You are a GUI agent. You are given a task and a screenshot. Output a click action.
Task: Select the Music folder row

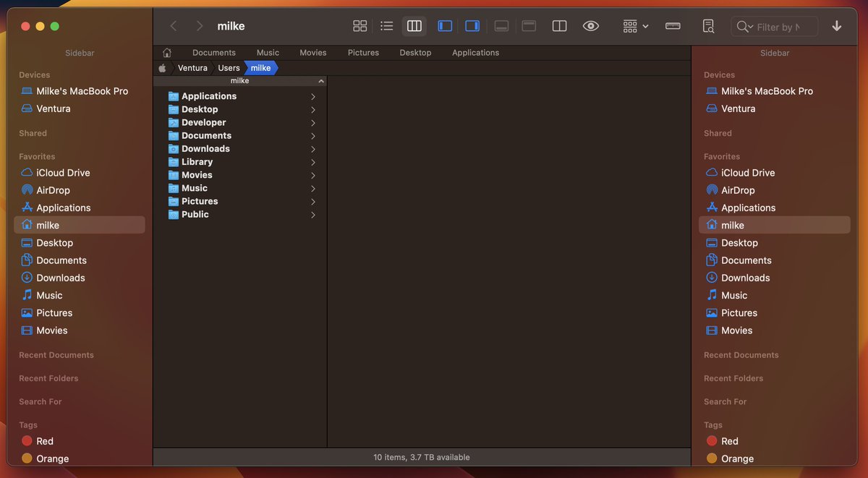240,188
